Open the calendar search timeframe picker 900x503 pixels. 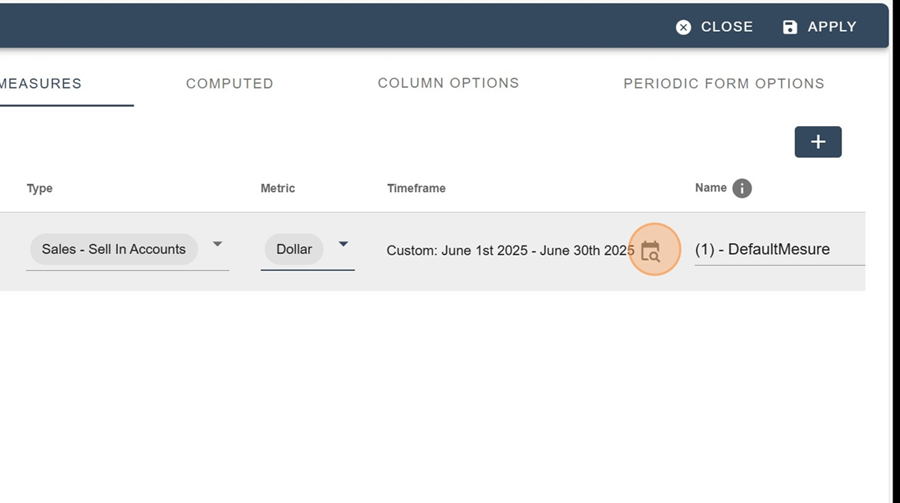pos(651,251)
